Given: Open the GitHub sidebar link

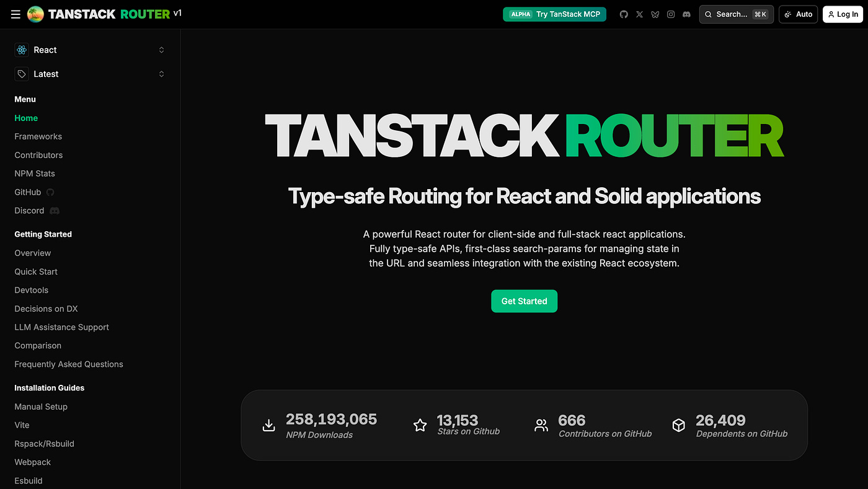Looking at the screenshot, I should [x=28, y=192].
